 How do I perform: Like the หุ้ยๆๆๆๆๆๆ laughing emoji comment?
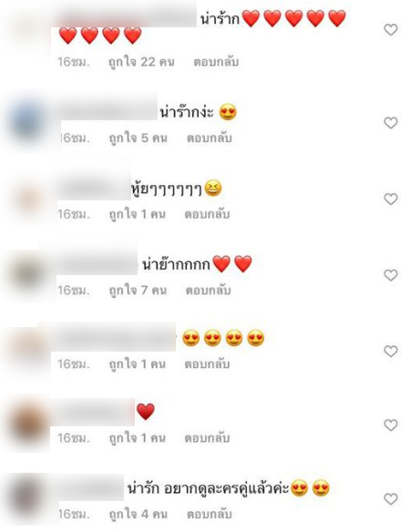pos(391,199)
